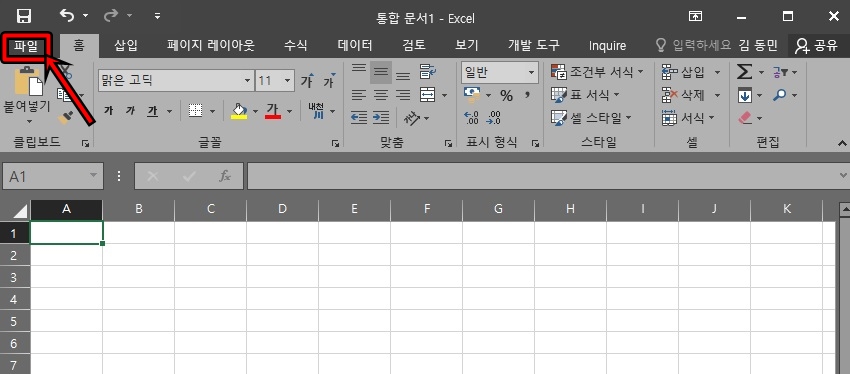Viewport: 850px width, 374px height.
Task: Increase decimal places icon
Action: (472, 118)
